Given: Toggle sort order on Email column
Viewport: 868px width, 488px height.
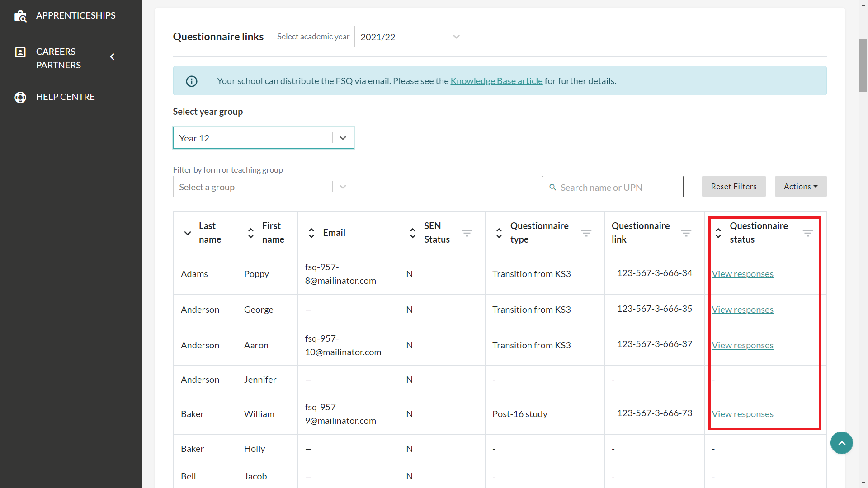Looking at the screenshot, I should click(x=311, y=233).
